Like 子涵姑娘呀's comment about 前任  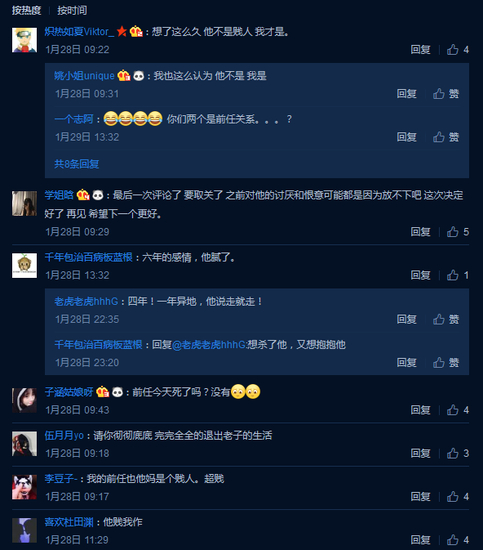(457, 410)
